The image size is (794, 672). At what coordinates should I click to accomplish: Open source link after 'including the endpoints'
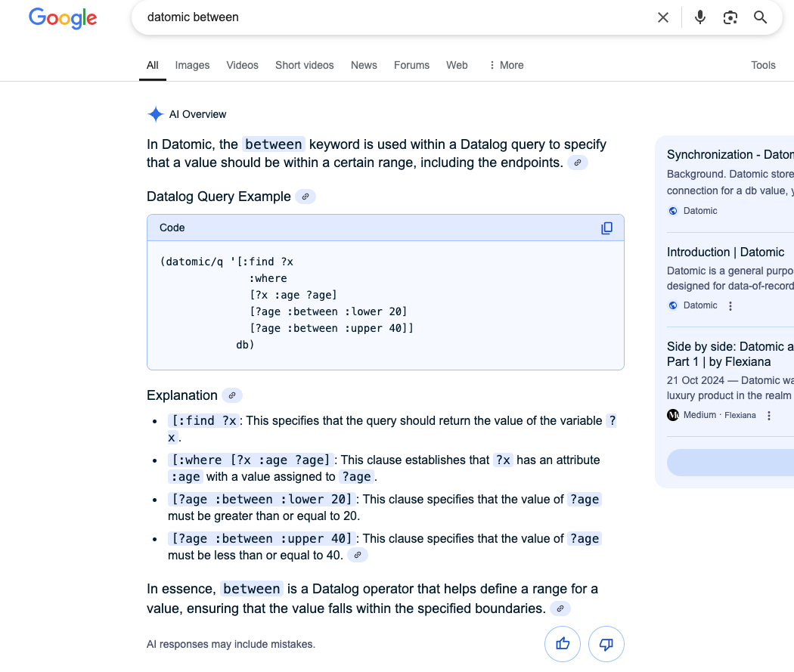(x=577, y=163)
